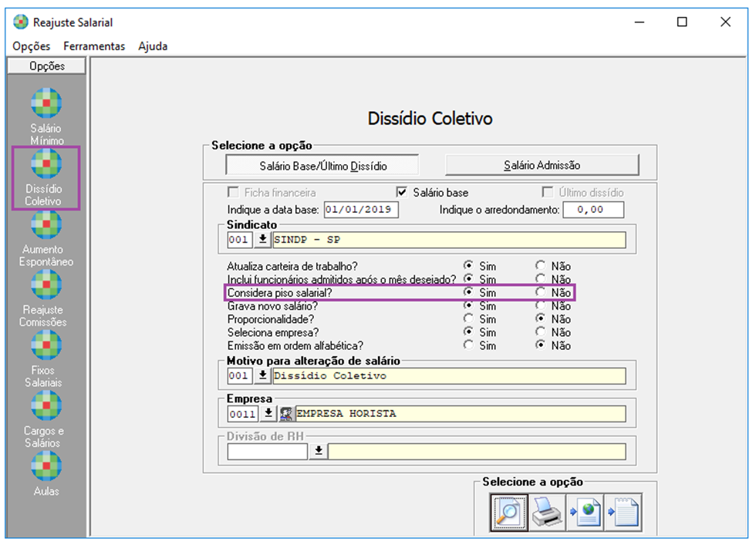This screenshot has width=756, height=548.
Task: Open Salário Mínimo sidebar icon
Action: pos(46,103)
